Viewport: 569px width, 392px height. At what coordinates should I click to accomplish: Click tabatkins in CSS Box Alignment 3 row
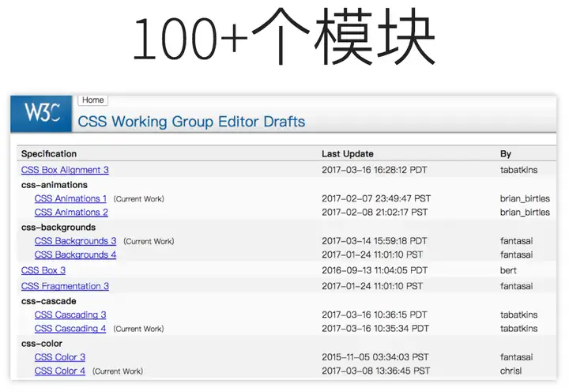point(519,170)
